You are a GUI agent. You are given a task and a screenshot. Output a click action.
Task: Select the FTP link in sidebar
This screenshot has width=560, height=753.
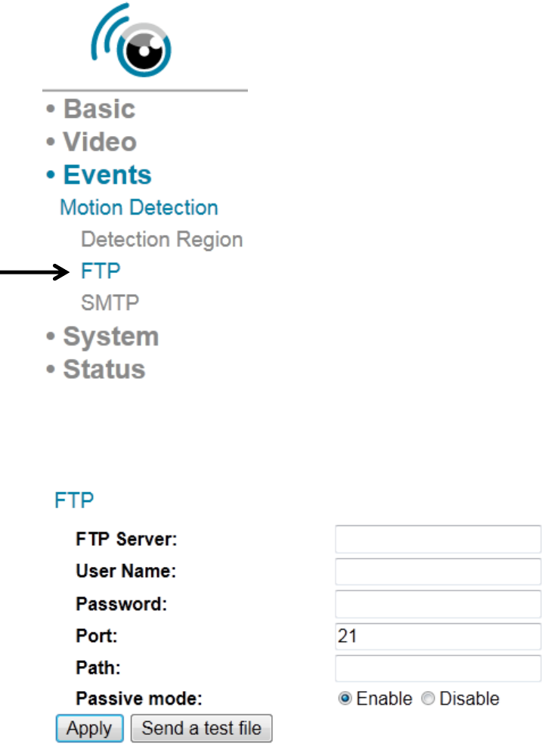coord(101,271)
